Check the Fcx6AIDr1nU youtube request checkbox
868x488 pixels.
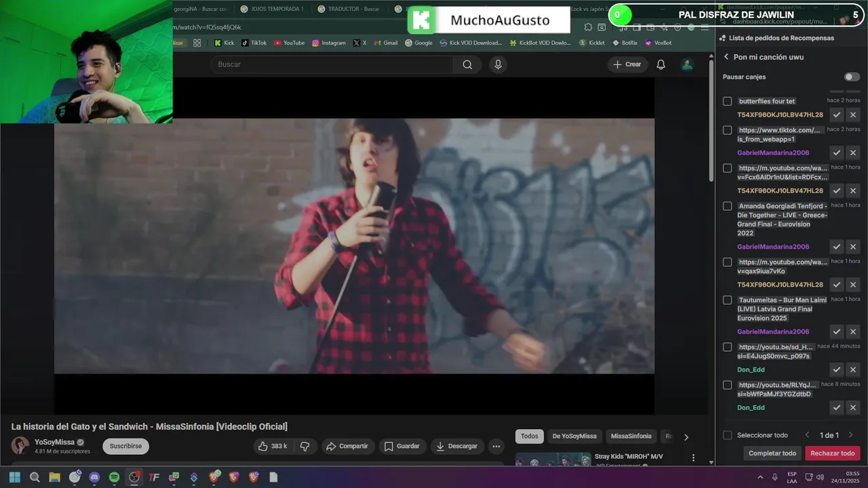(727, 168)
